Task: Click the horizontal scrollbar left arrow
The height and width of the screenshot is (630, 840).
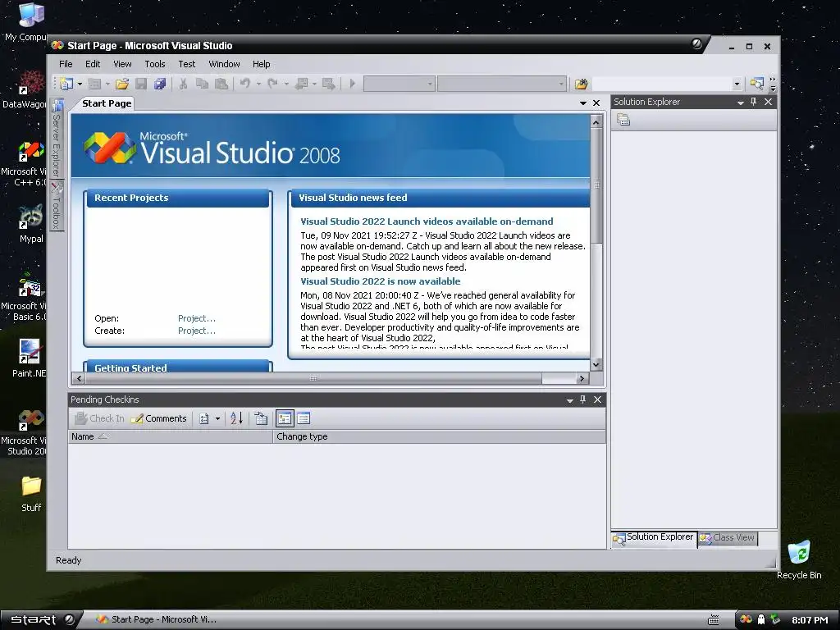Action: [80, 378]
